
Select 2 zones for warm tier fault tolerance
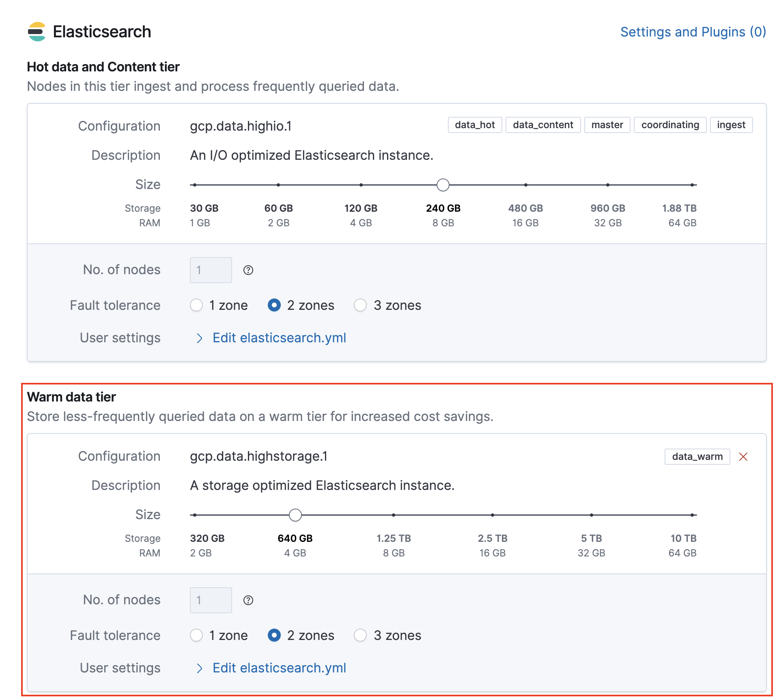(274, 635)
